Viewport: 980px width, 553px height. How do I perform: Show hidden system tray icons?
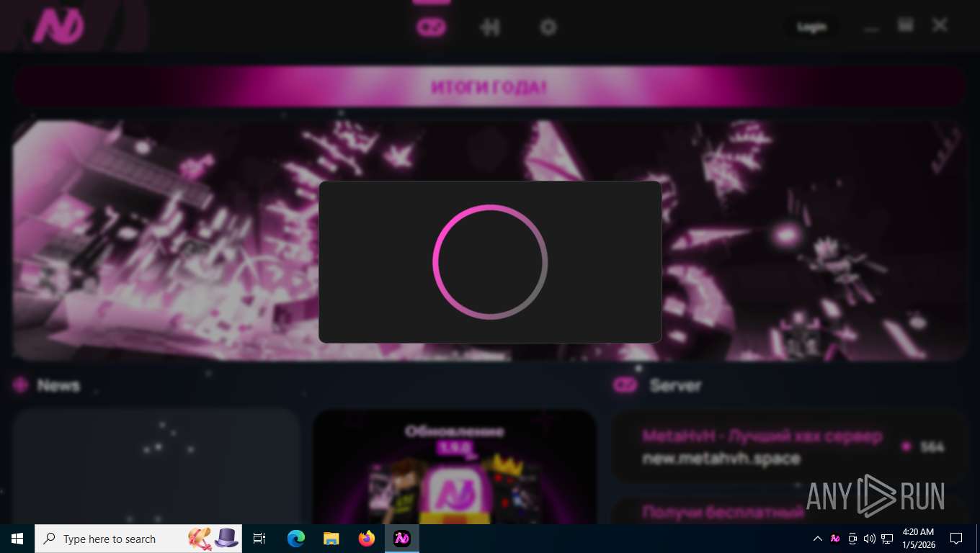click(x=818, y=539)
